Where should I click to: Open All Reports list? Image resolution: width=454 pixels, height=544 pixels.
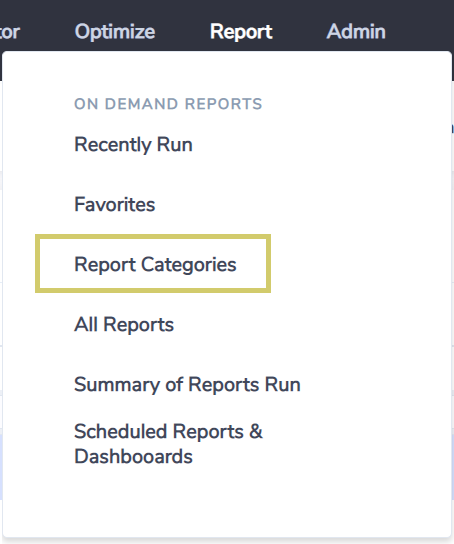[124, 325]
